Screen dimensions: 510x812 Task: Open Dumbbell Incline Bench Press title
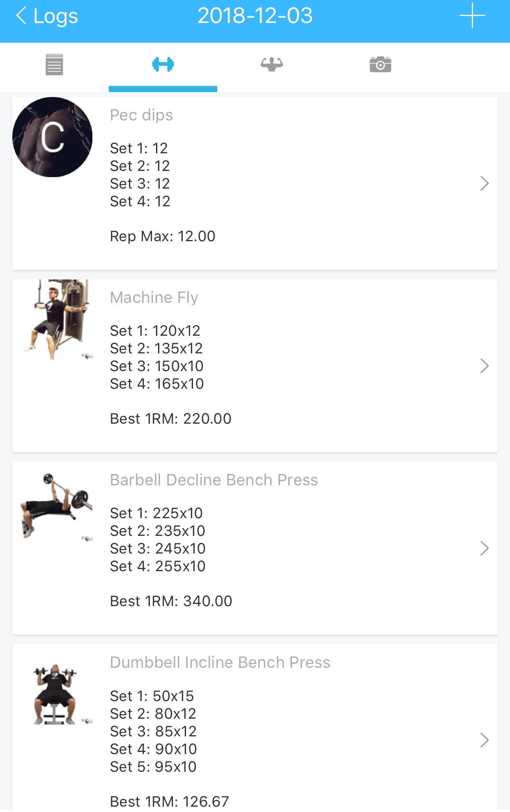pyautogui.click(x=220, y=662)
